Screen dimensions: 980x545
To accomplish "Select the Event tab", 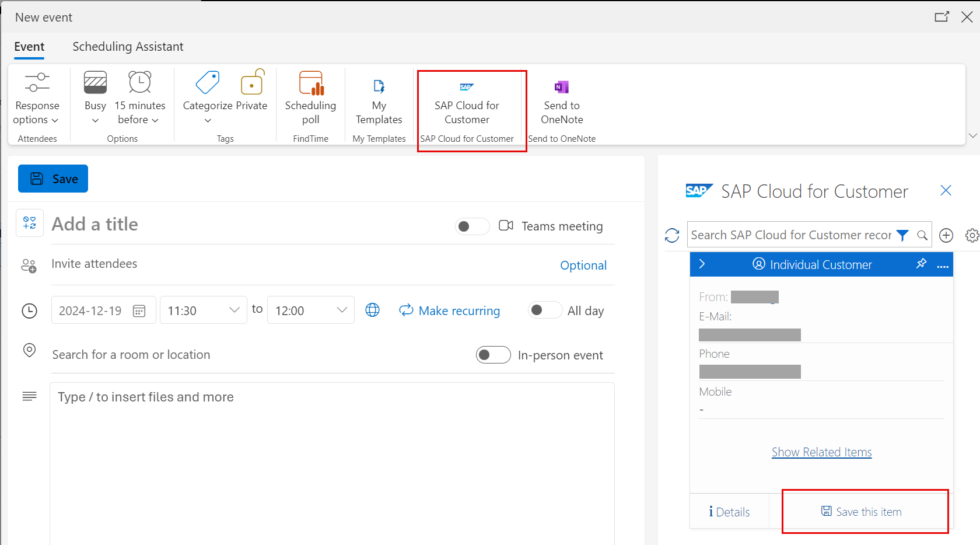I will (x=29, y=47).
